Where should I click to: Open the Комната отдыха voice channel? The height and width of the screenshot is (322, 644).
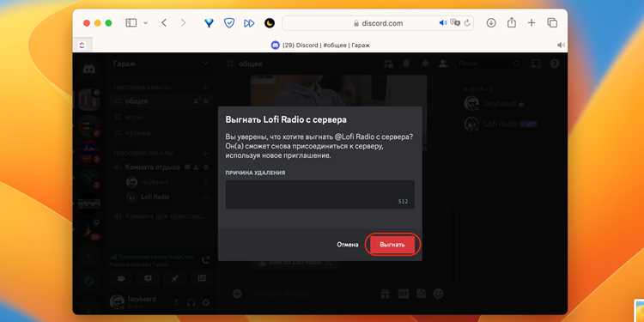153,167
